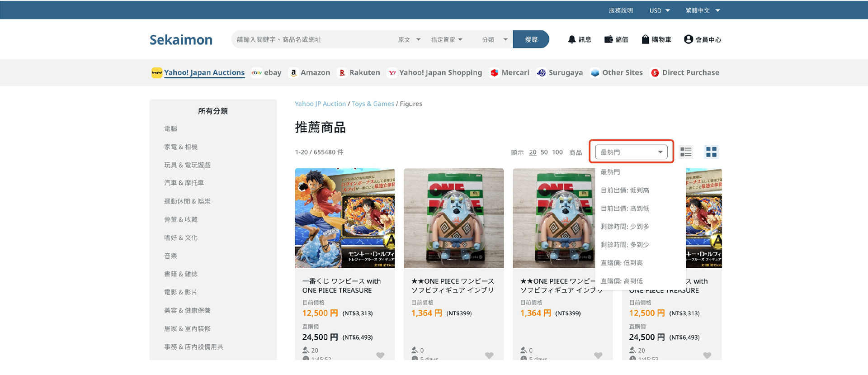Click the Surugaya logo icon
Screen dimensions: 868x375
pos(541,72)
